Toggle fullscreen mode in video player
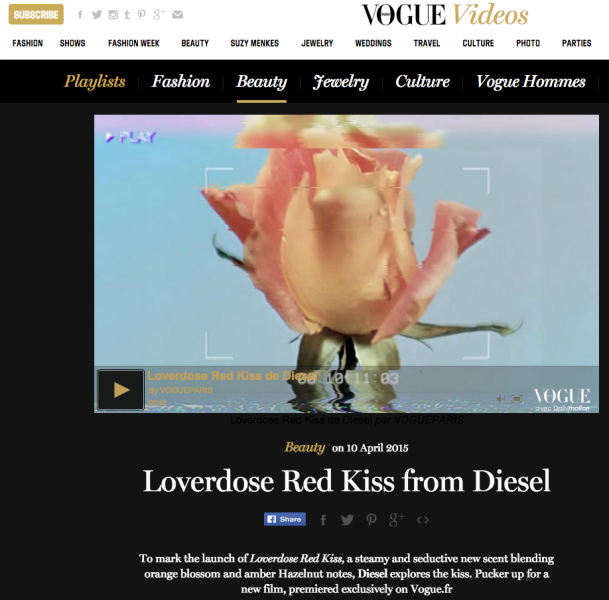The height and width of the screenshot is (600, 609). (517, 399)
